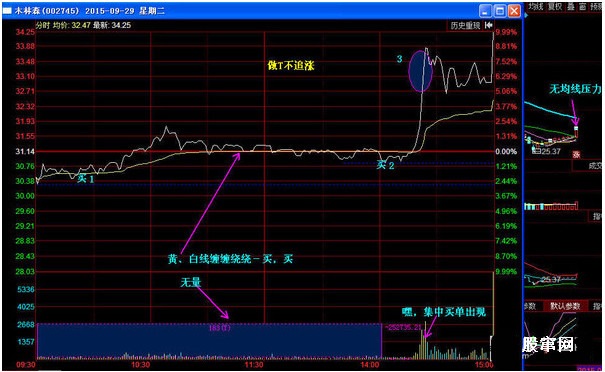Close the 木林森 (002745) chart window
The height and width of the screenshot is (372, 605).
(x=514, y=11)
